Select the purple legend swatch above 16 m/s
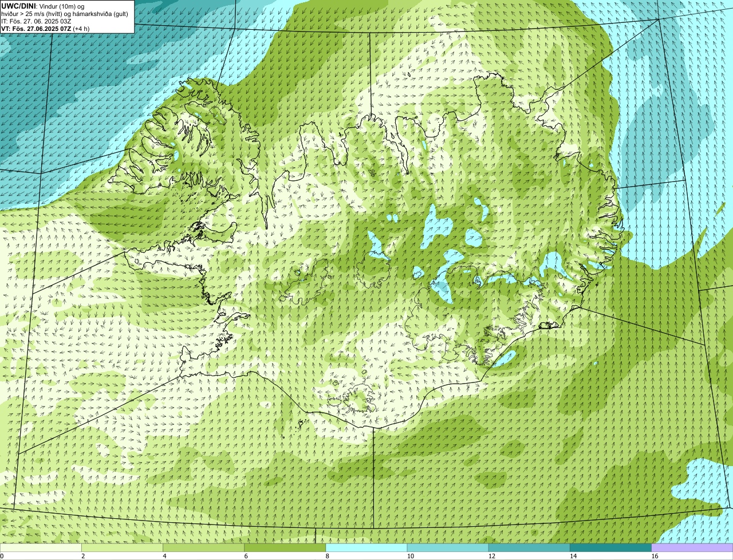The width and height of the screenshot is (733, 560). point(692,547)
